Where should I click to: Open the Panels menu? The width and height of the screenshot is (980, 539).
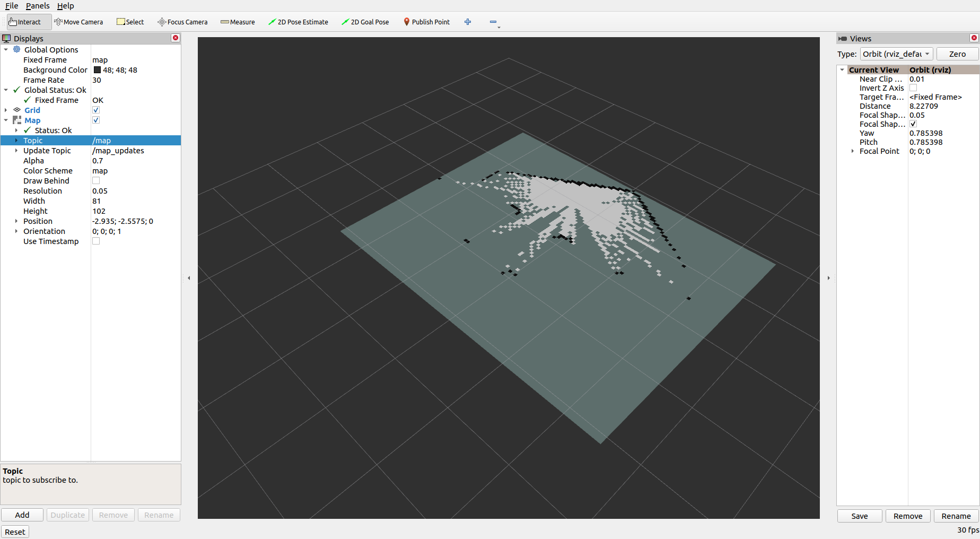click(x=38, y=6)
